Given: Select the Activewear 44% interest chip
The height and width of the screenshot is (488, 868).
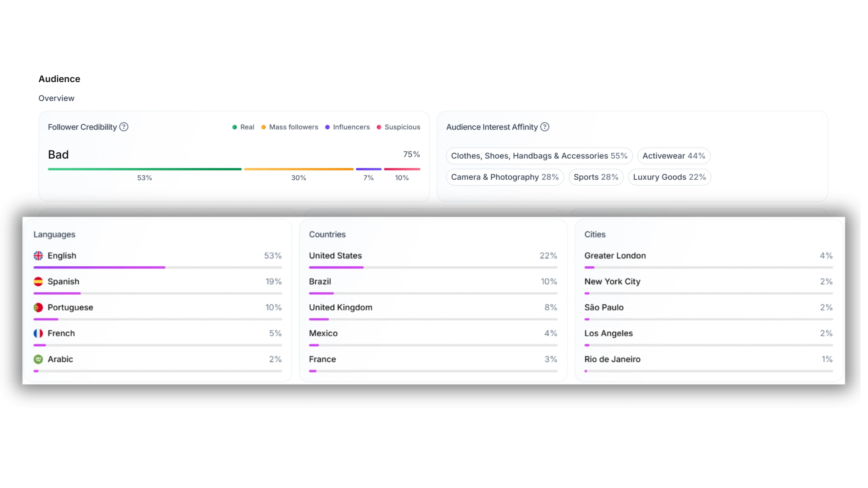Looking at the screenshot, I should (x=673, y=156).
